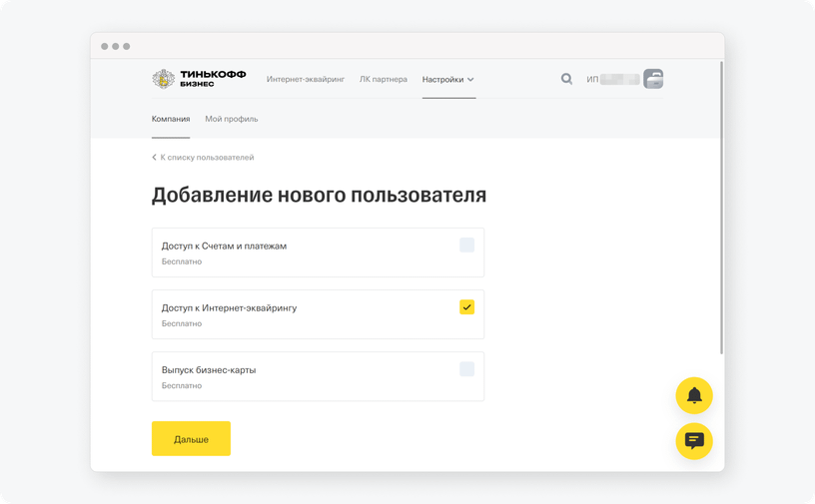815x504 pixels.
Task: Open the chat support bubble
Action: pos(694,441)
